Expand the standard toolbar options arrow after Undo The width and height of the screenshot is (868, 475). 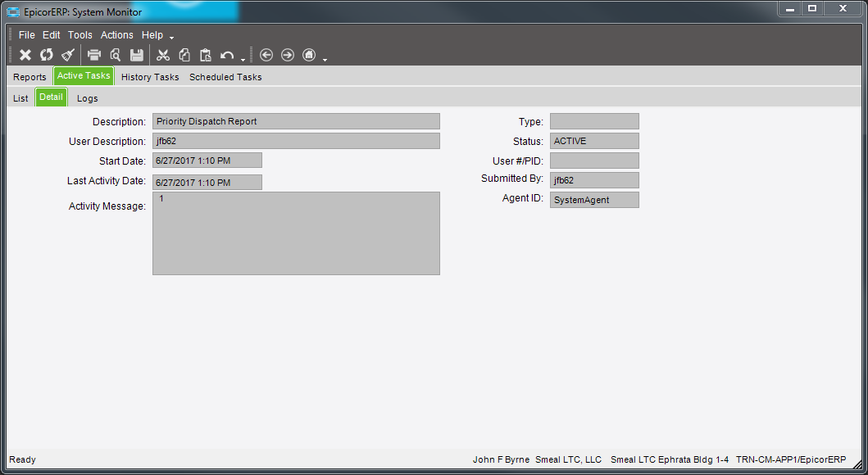point(243,58)
